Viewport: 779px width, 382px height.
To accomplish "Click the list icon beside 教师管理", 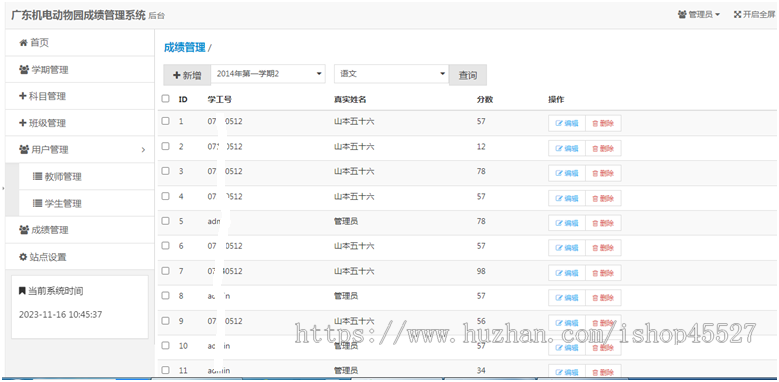I will (37, 176).
